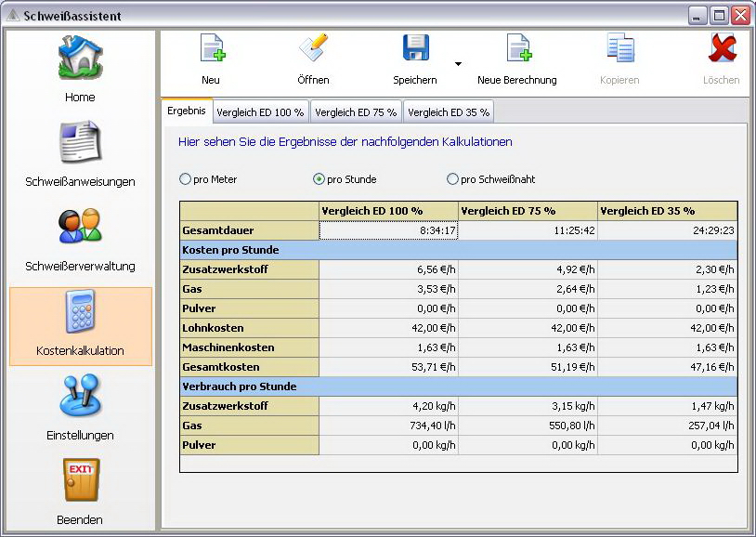Select the Gesamtdauer cell showing 8:34:17
756x537 pixels.
tap(388, 230)
